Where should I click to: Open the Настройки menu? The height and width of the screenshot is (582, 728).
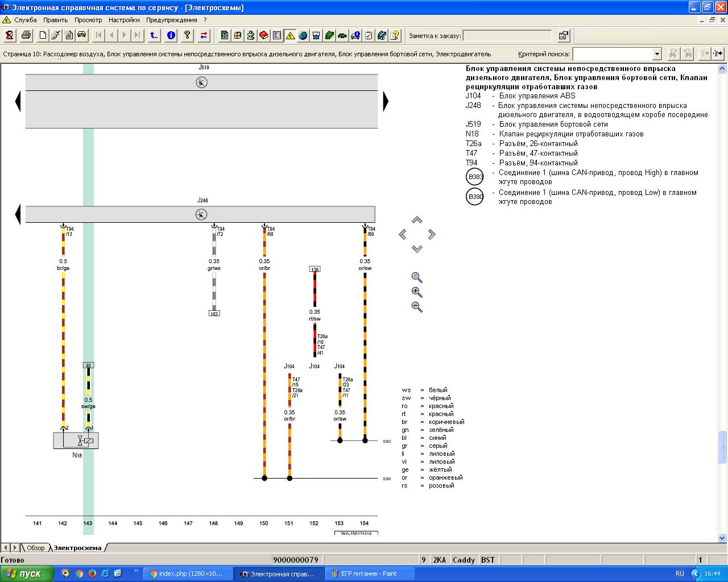point(124,20)
